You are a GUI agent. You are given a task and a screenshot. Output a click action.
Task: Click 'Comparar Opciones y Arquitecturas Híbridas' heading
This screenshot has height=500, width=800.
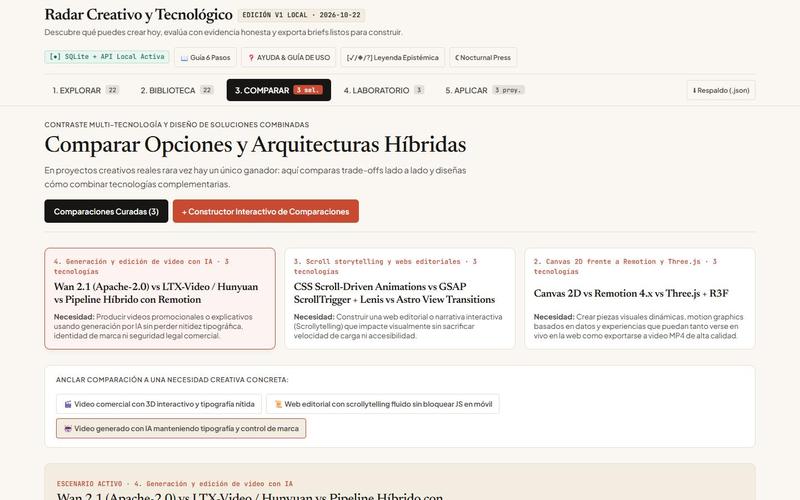tap(255, 144)
